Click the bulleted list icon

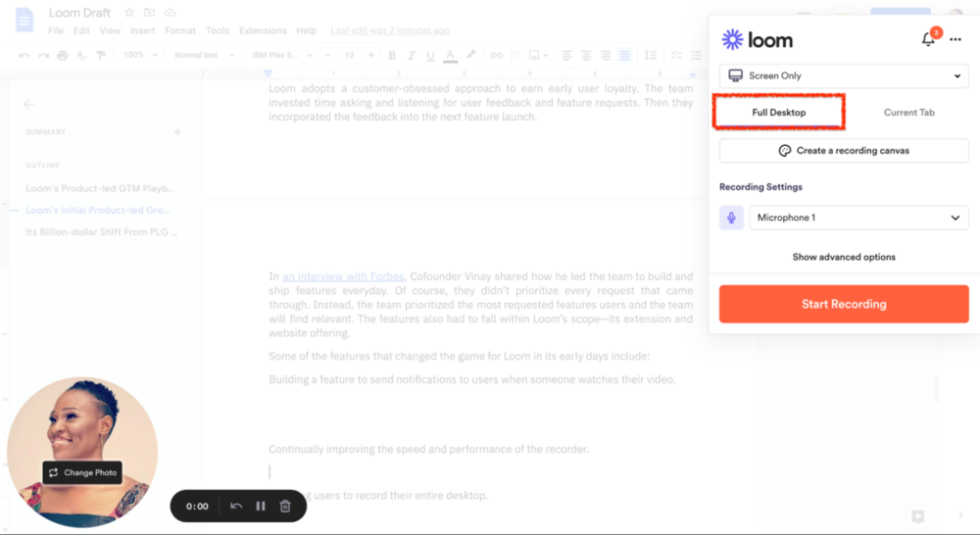tap(696, 55)
